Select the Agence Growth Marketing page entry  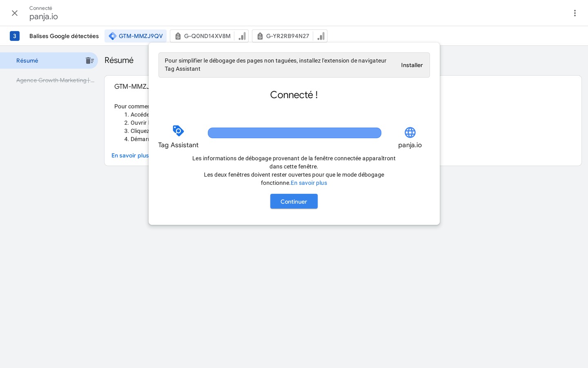[55, 80]
